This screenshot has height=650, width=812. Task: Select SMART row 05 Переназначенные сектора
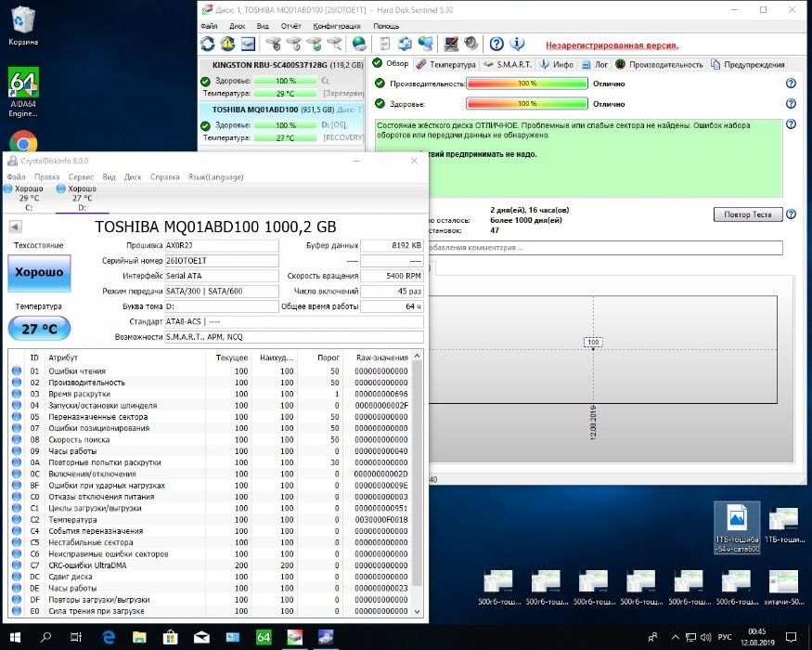point(211,417)
